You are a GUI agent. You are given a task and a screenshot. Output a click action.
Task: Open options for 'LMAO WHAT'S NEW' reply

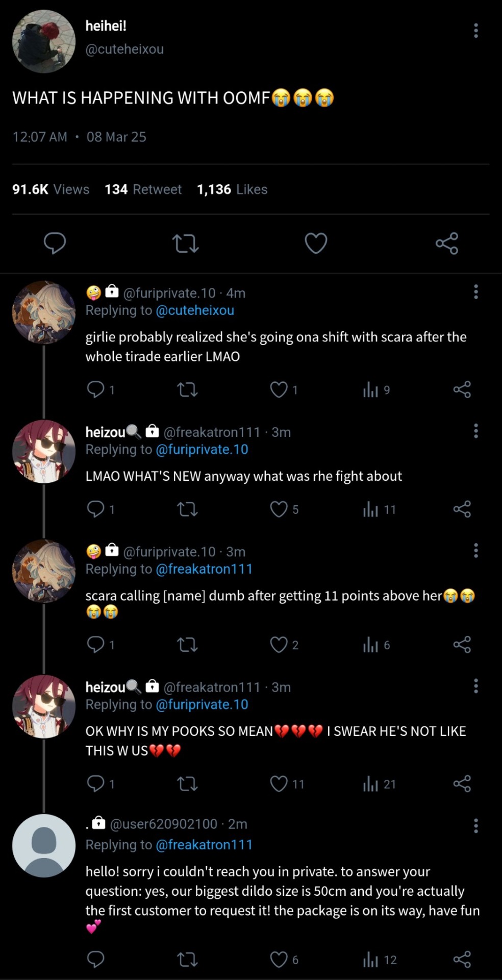[475, 431]
